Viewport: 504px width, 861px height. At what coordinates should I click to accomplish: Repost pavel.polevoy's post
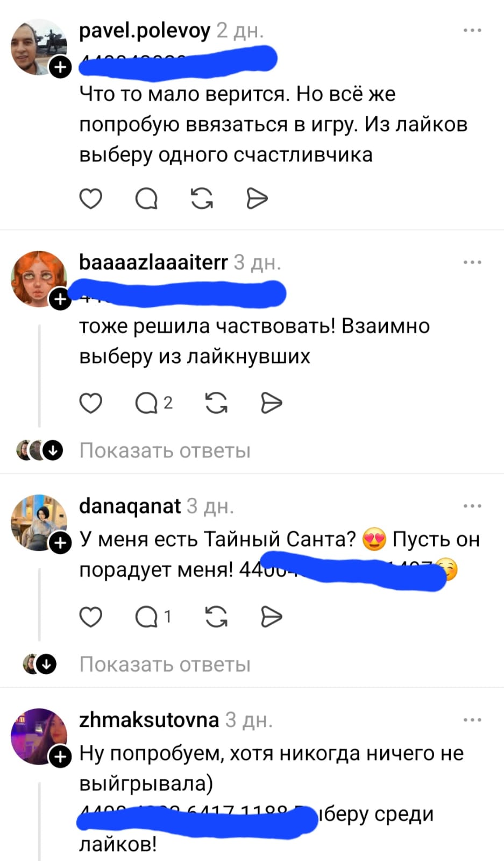(x=202, y=199)
